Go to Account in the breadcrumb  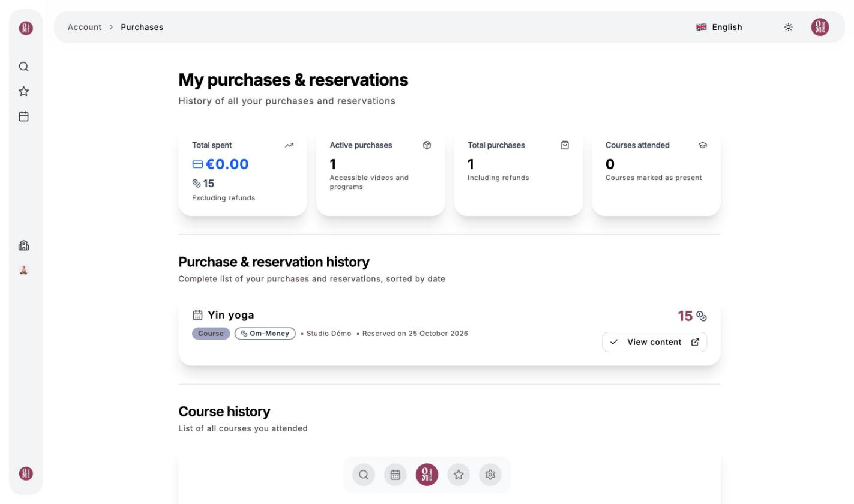[x=85, y=27]
